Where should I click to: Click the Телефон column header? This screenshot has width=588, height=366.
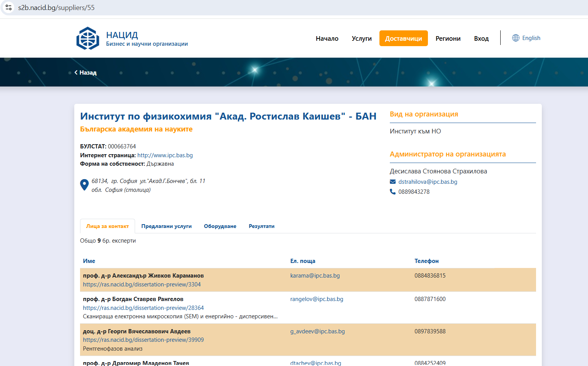pyautogui.click(x=426, y=261)
